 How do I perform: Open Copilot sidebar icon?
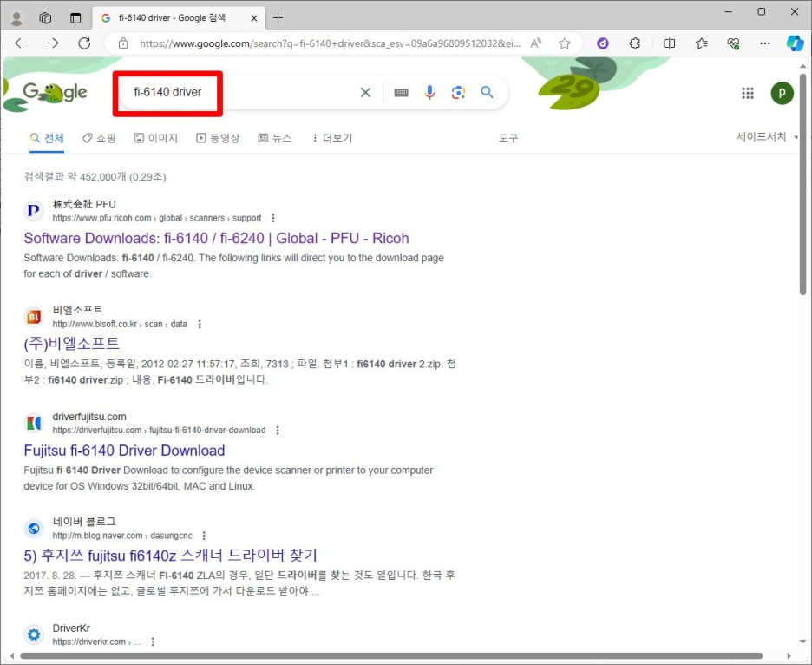(x=795, y=43)
